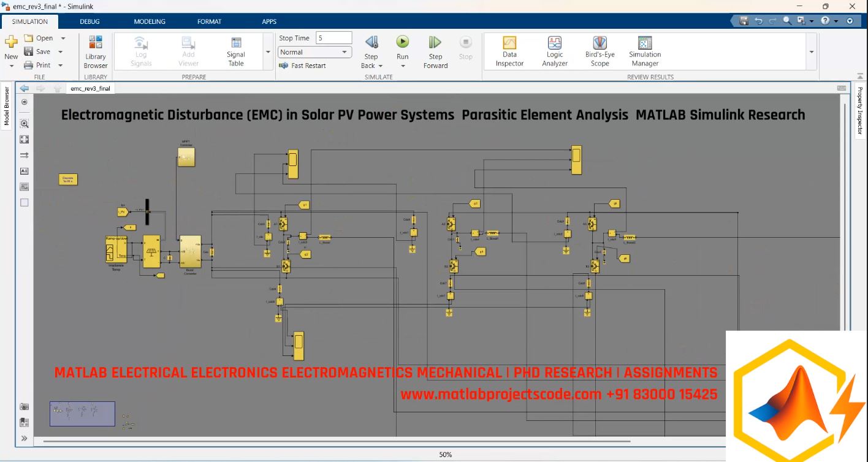Select the Add Viewer icon
This screenshot has width=868, height=462.
pyautogui.click(x=188, y=51)
